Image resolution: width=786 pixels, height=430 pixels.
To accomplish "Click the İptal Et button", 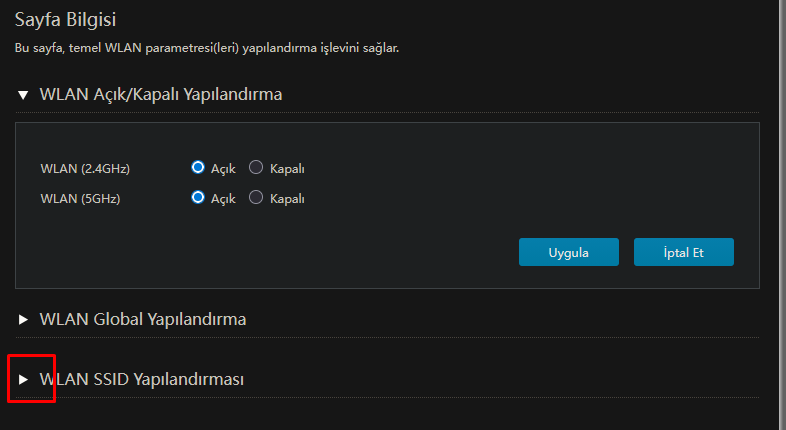I will [x=684, y=252].
